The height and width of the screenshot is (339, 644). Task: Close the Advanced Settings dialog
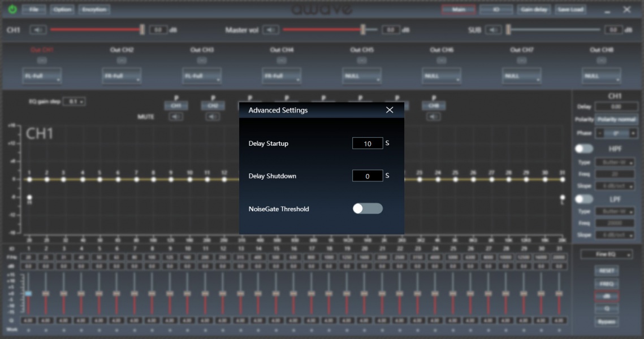click(x=389, y=110)
